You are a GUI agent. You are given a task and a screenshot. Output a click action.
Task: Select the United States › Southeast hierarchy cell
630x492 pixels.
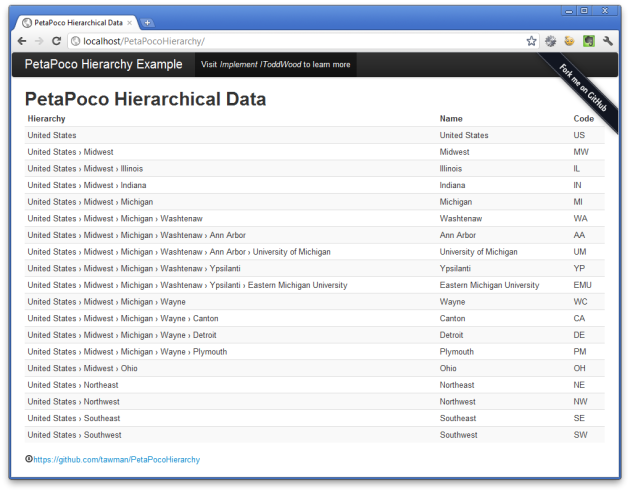click(74, 419)
